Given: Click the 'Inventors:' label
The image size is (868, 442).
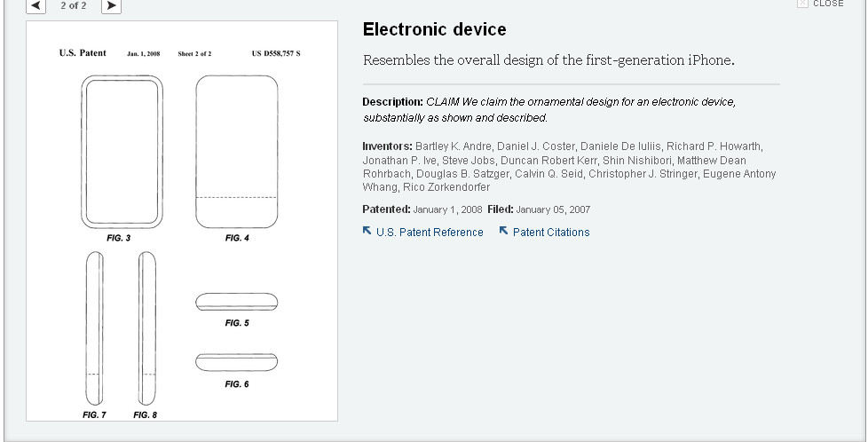Looking at the screenshot, I should click(387, 146).
